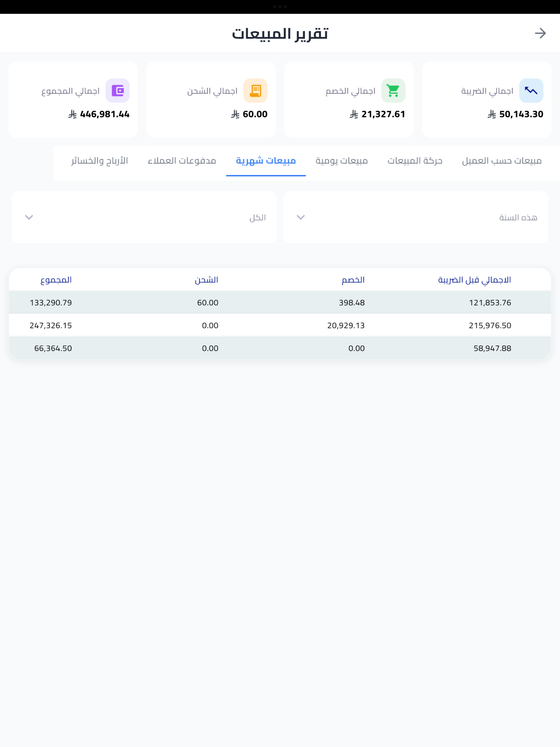Open the هذه السنة period dropdown

[x=415, y=217]
